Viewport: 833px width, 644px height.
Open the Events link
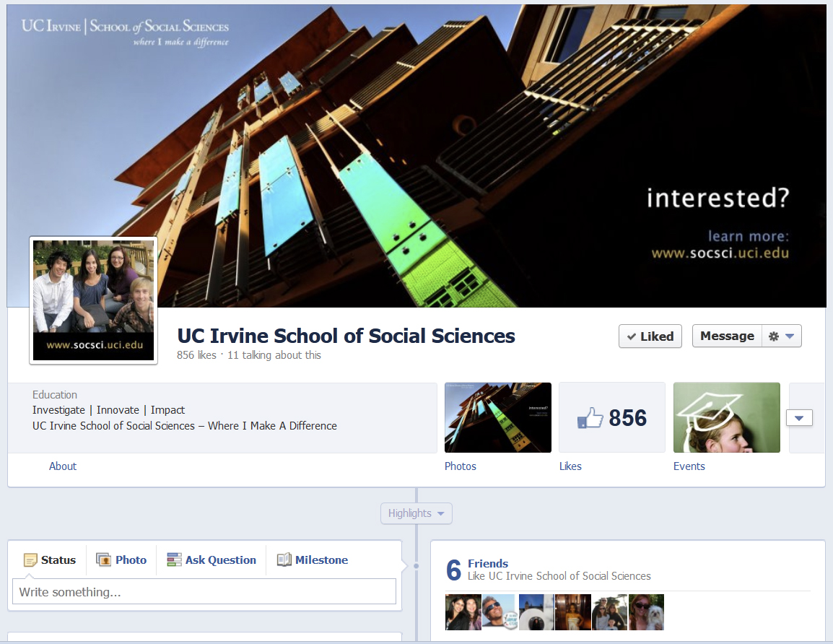click(x=689, y=466)
